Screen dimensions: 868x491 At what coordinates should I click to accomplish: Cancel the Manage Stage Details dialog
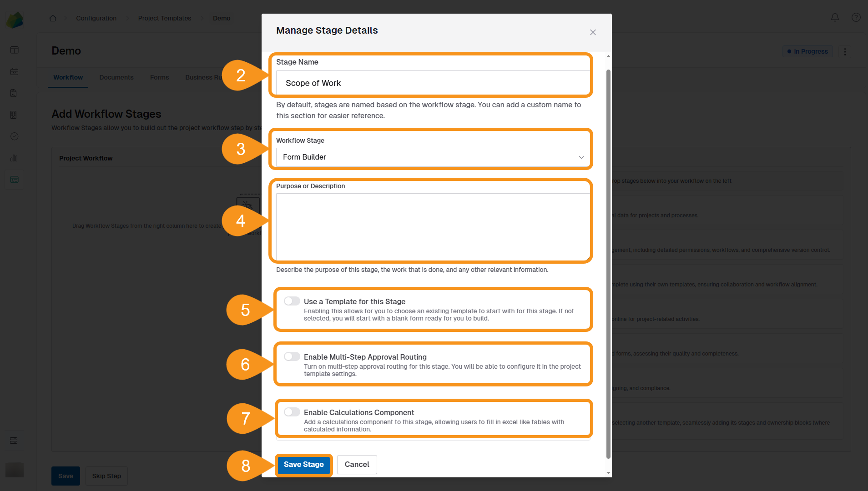(x=357, y=464)
